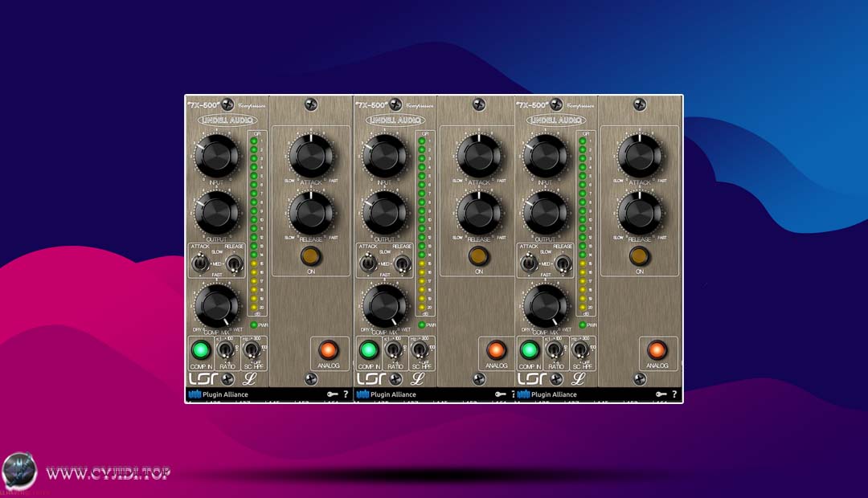Change the RATIO switch on the left compressor

click(225, 349)
